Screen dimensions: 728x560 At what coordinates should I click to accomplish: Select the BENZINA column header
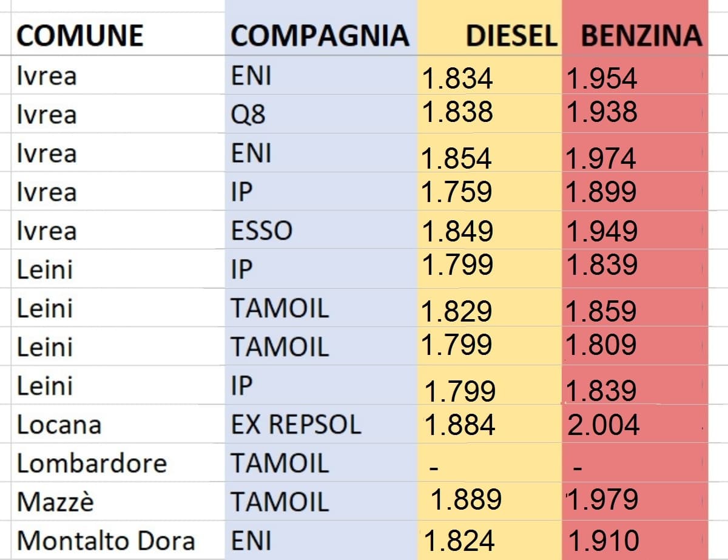(x=641, y=36)
